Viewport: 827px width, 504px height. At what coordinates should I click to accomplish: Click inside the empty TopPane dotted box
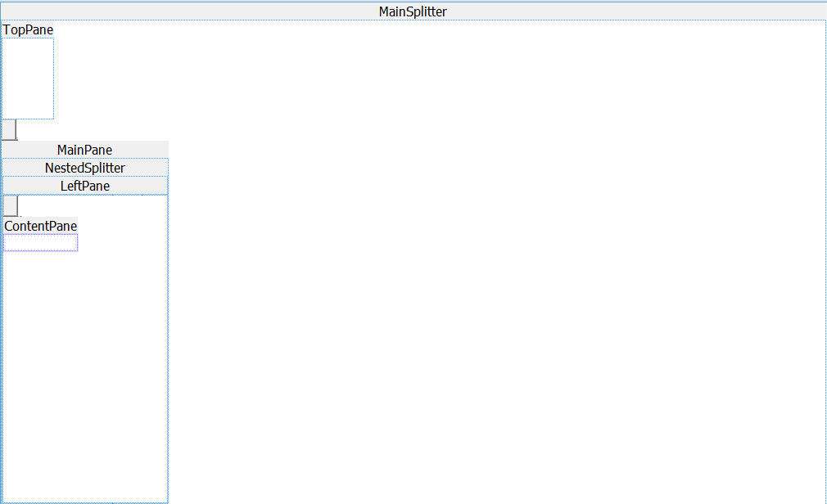click(x=28, y=79)
